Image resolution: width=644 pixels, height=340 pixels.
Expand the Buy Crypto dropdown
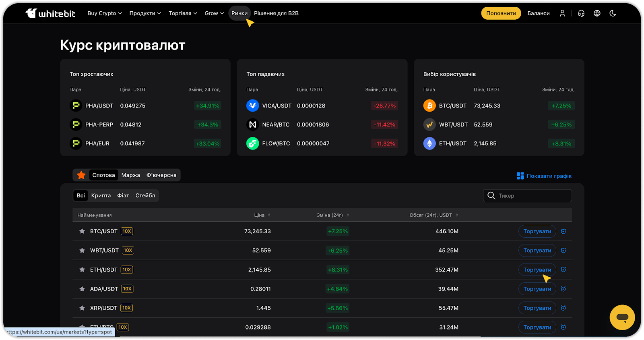click(x=105, y=13)
